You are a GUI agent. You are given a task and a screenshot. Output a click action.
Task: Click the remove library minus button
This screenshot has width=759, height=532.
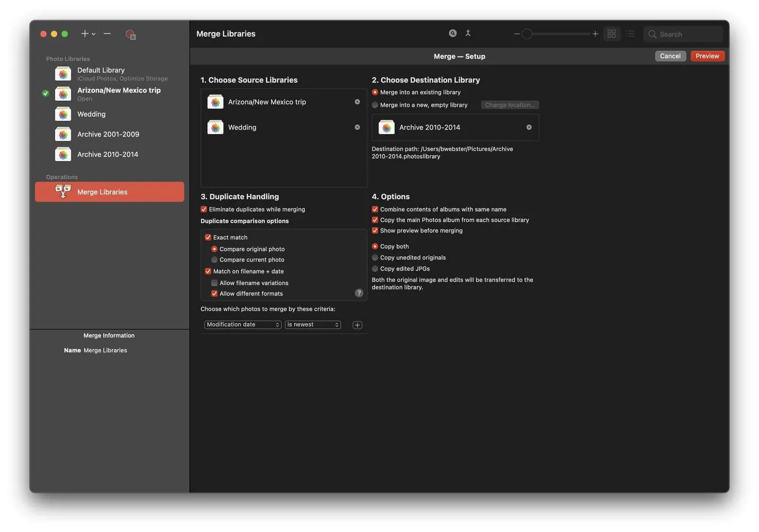pos(107,33)
